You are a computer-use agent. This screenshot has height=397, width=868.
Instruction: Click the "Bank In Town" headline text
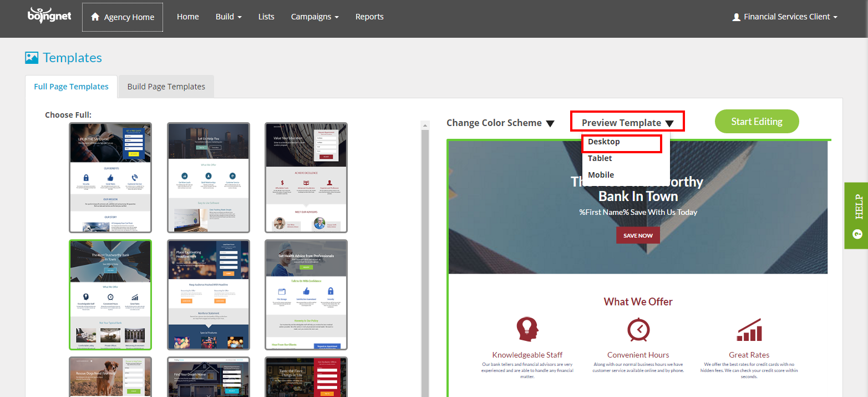coord(638,197)
